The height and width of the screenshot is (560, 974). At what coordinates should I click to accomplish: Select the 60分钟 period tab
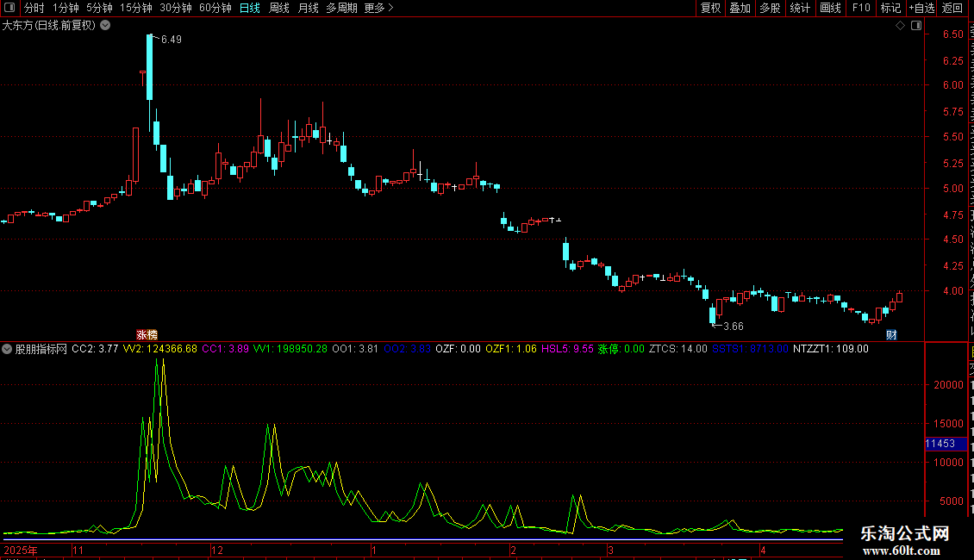point(215,8)
